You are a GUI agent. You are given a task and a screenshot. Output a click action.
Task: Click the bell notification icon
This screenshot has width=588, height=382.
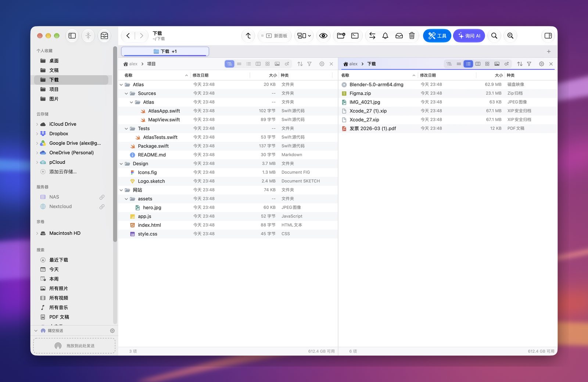(385, 36)
